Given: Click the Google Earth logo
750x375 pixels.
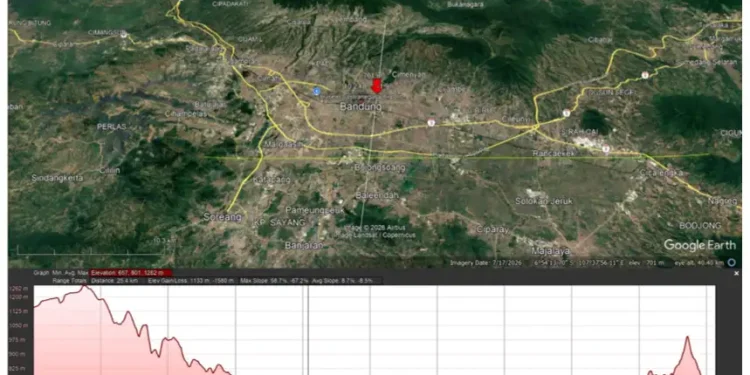Looking at the screenshot, I should 700,245.
